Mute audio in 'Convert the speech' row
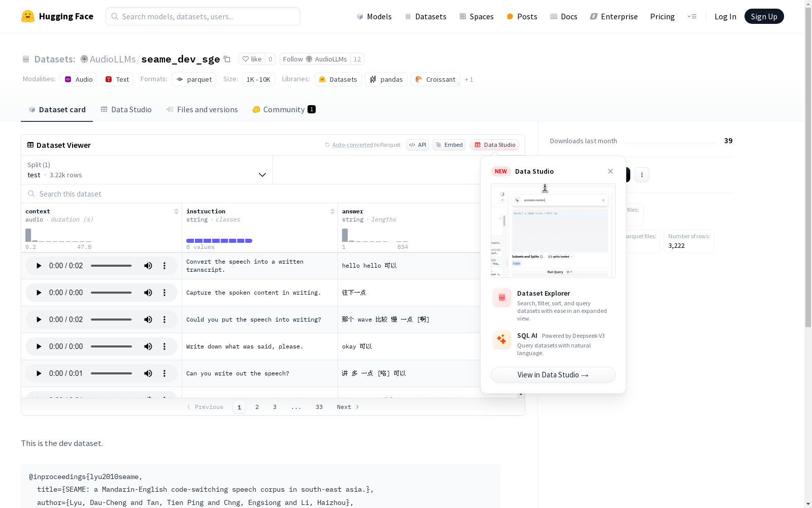 tap(148, 266)
